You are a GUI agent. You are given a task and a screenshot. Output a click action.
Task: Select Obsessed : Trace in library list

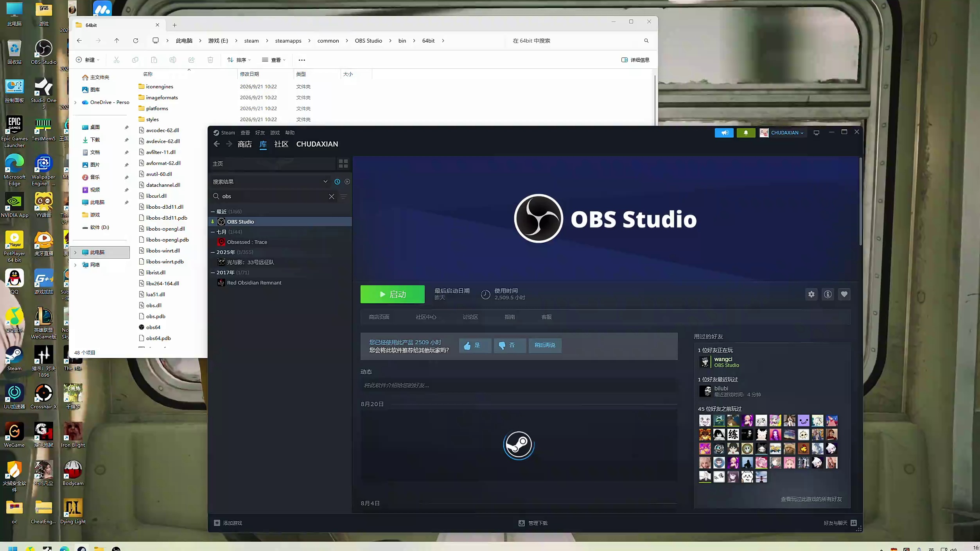pos(247,242)
